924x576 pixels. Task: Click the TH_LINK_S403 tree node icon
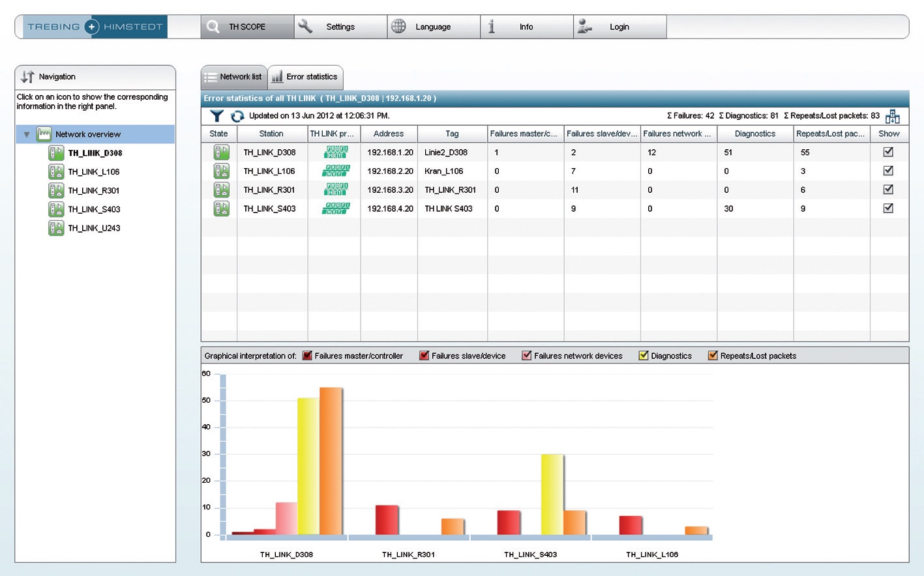click(56, 209)
